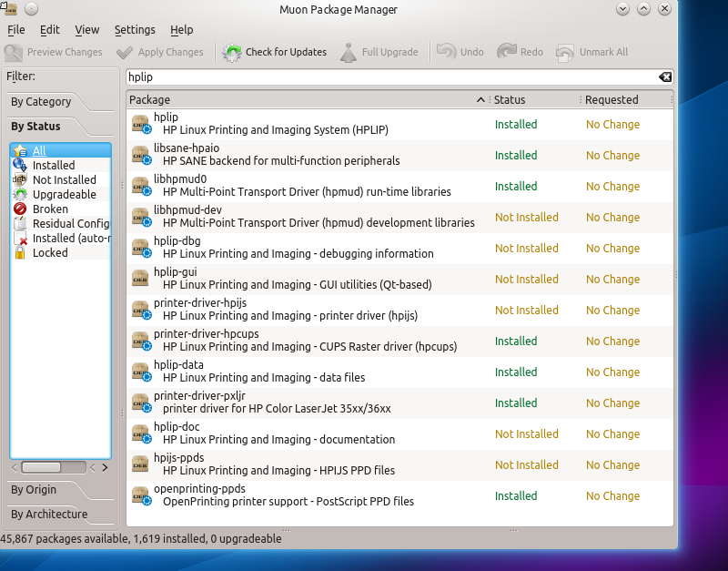
Task: Click the Full Upgrade toolbar icon
Action: click(349, 53)
